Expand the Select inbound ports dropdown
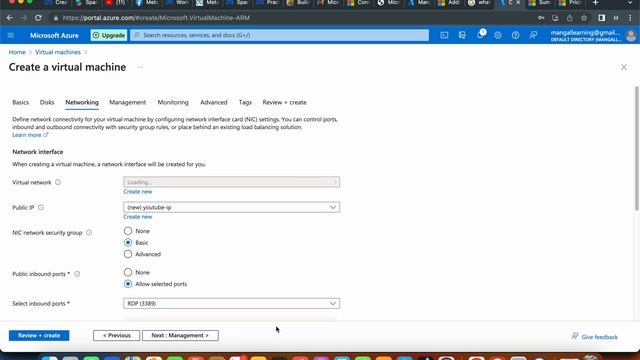640x360 pixels. (x=231, y=304)
